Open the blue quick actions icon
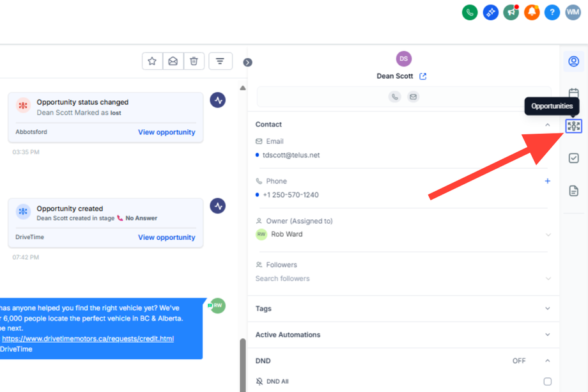The width and height of the screenshot is (588, 392). pos(490,12)
